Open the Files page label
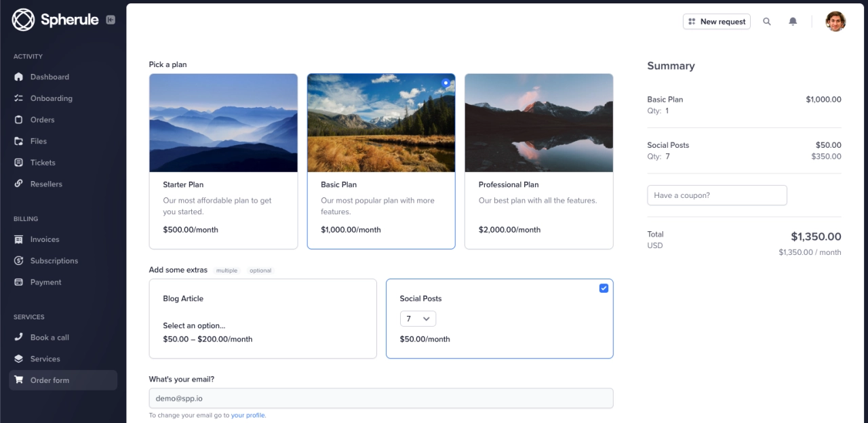Screen dimensions: 868x423 pyautogui.click(x=39, y=141)
